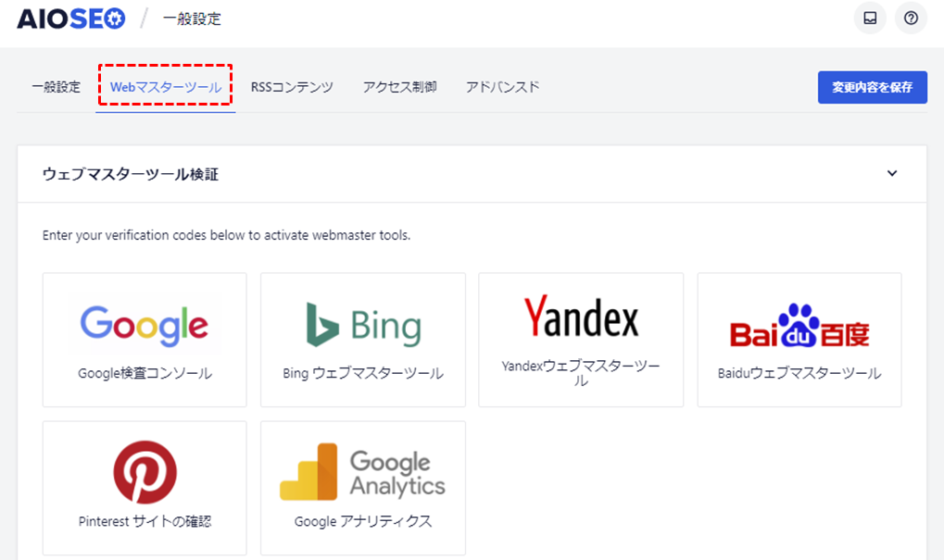This screenshot has height=560, width=944.
Task: Switch to the アクセス制御 tab
Action: click(x=400, y=87)
